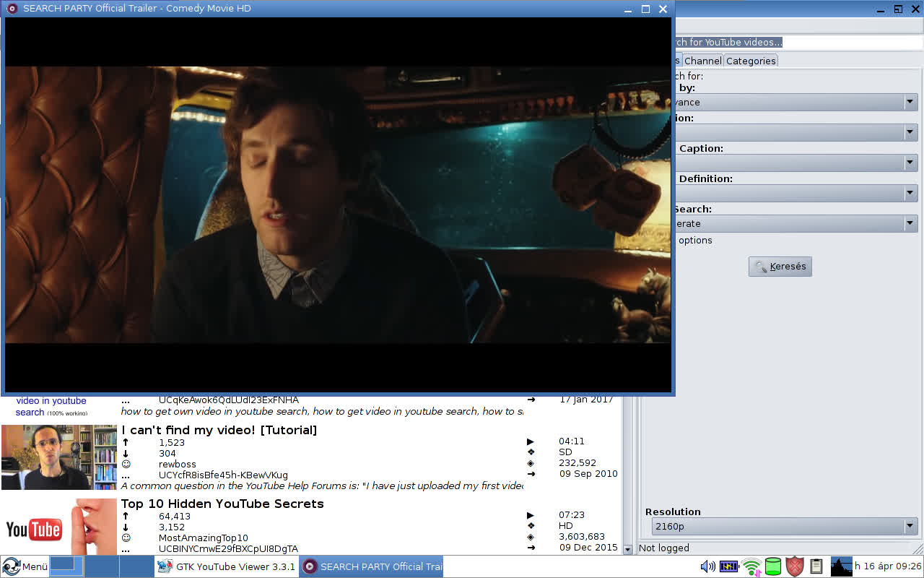924x578 pixels.
Task: Switch to second workspace in pager
Action: pyautogui.click(x=100, y=566)
